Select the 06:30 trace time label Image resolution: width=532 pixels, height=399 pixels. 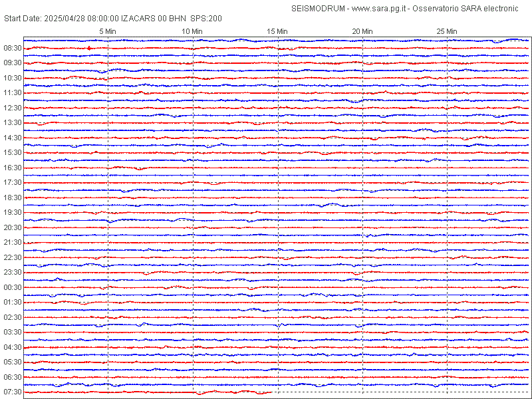pyautogui.click(x=13, y=377)
